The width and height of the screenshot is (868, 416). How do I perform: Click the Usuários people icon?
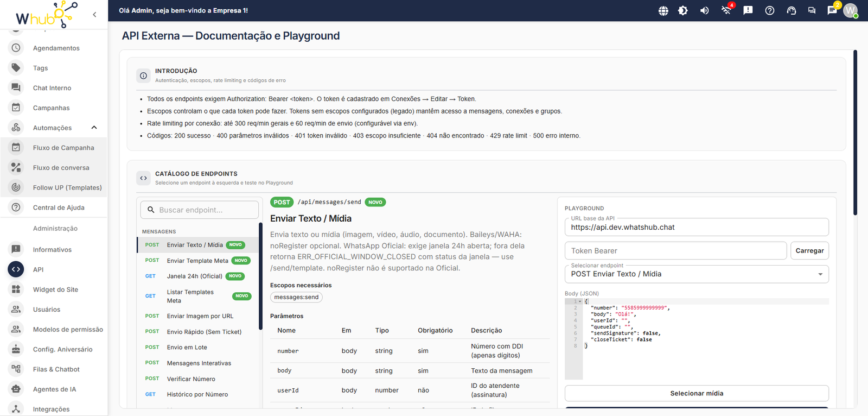[x=16, y=310]
